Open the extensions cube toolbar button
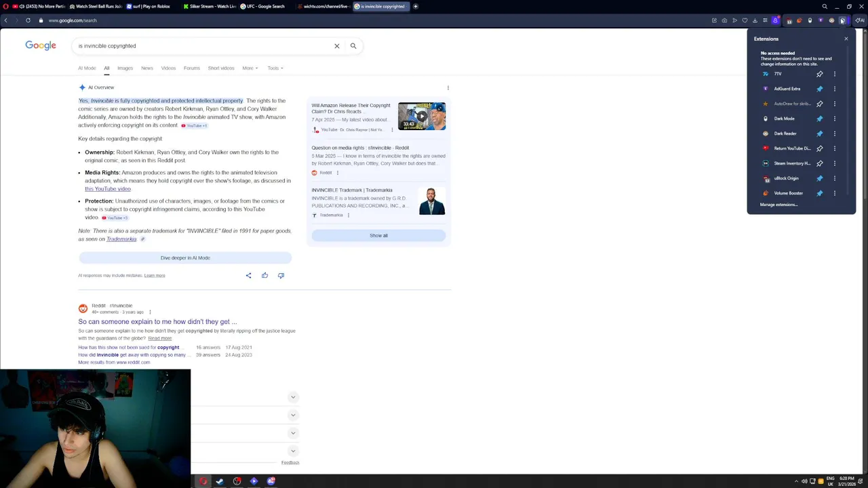Viewport: 868px width, 488px height. 842,20
